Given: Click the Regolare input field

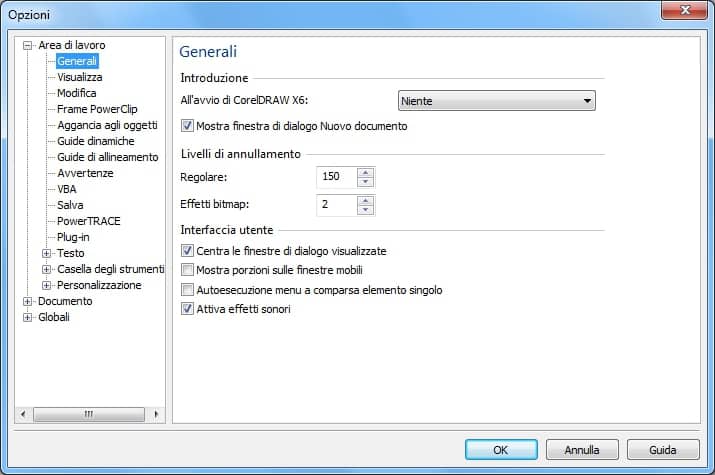Looking at the screenshot, I should click(335, 177).
